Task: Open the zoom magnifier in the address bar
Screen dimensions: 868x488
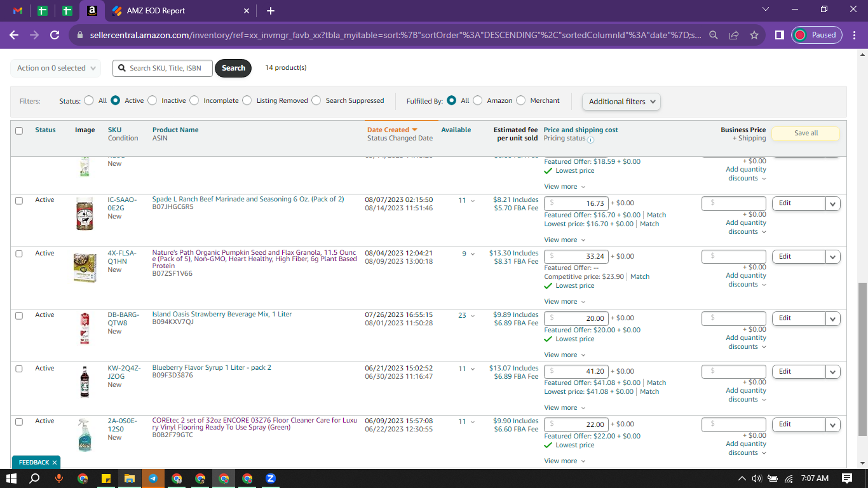Action: (x=714, y=36)
